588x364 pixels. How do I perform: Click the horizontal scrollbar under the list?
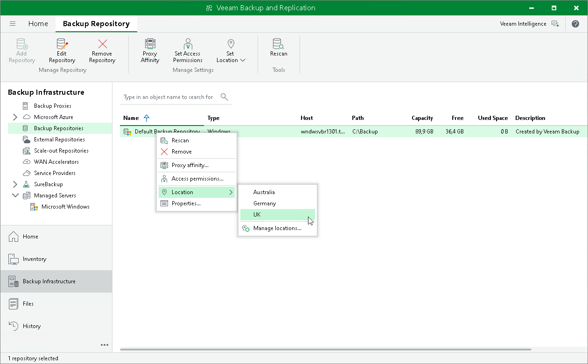pyautogui.click(x=326, y=349)
